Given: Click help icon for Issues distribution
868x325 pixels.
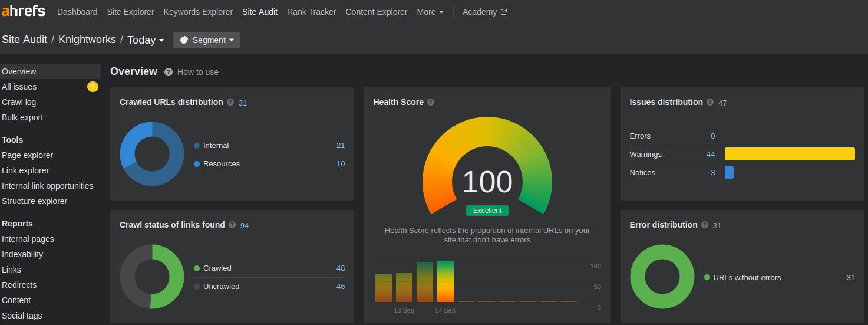Looking at the screenshot, I should coord(710,102).
